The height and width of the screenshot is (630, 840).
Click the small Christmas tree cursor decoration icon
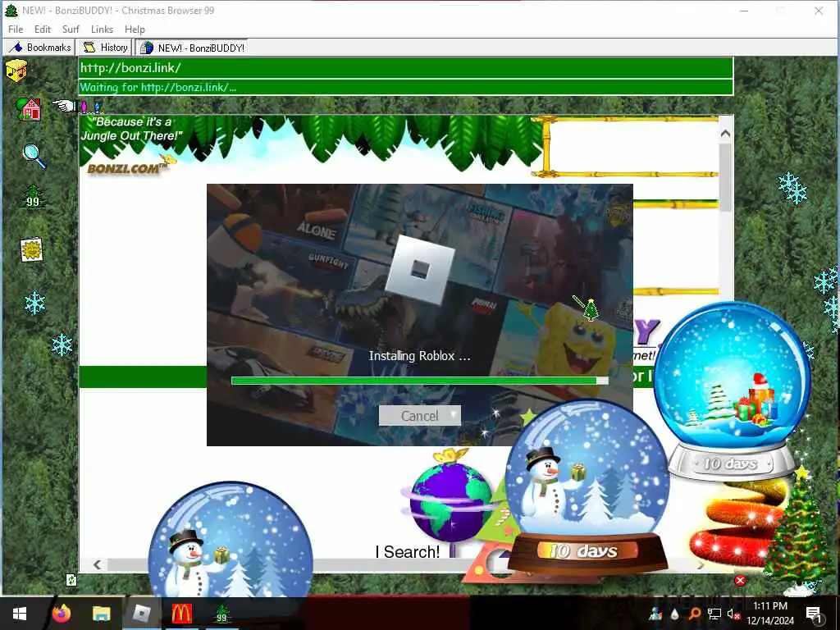pyautogui.click(x=590, y=309)
